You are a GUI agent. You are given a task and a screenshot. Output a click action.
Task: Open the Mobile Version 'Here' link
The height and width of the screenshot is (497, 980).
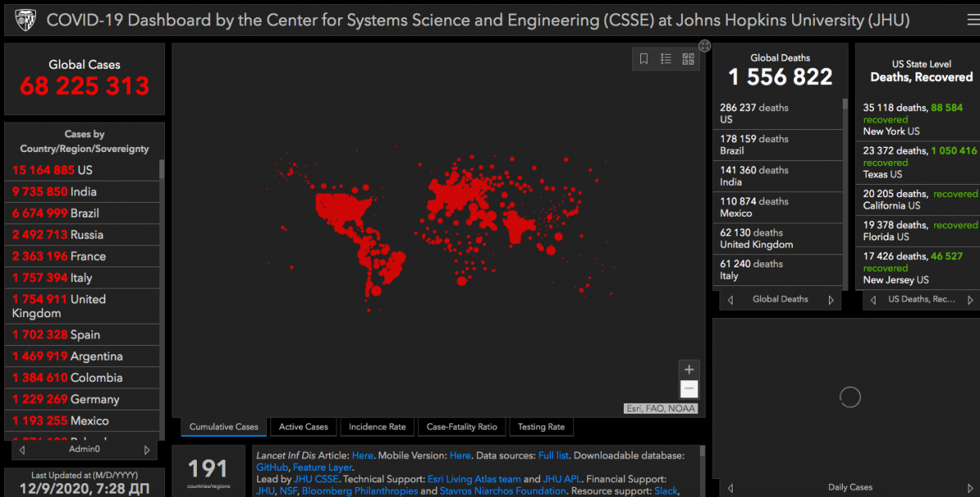(460, 455)
